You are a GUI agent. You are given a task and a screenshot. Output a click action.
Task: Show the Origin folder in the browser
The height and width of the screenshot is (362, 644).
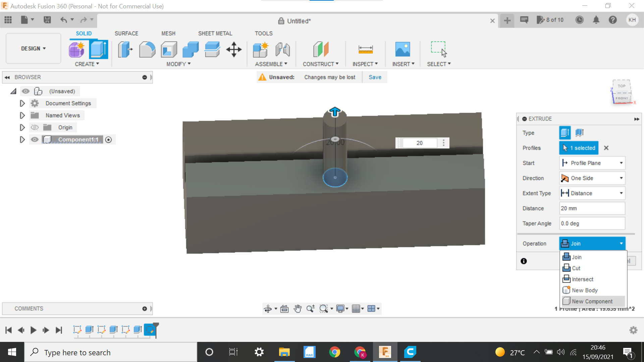tap(35, 127)
